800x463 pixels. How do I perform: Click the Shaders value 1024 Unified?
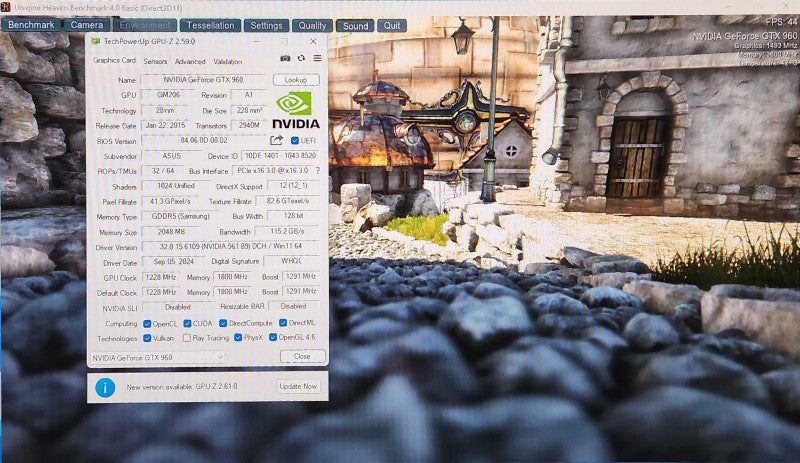click(x=176, y=186)
